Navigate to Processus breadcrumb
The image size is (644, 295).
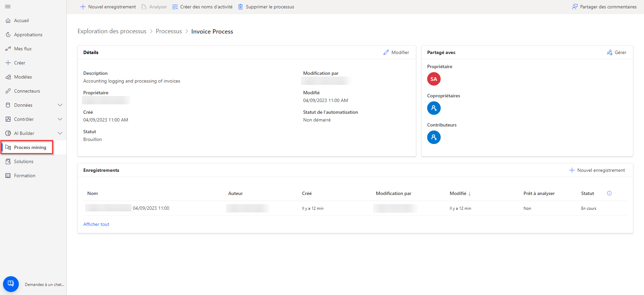click(169, 31)
